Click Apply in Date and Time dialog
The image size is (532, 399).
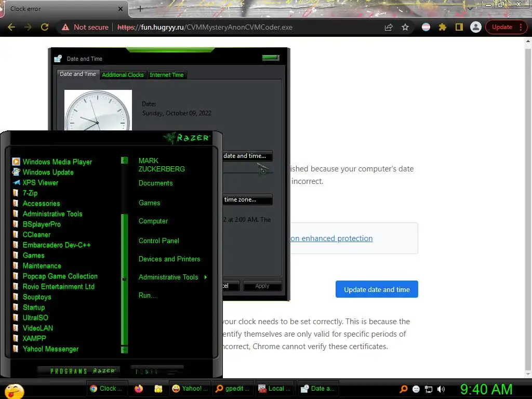262,286
